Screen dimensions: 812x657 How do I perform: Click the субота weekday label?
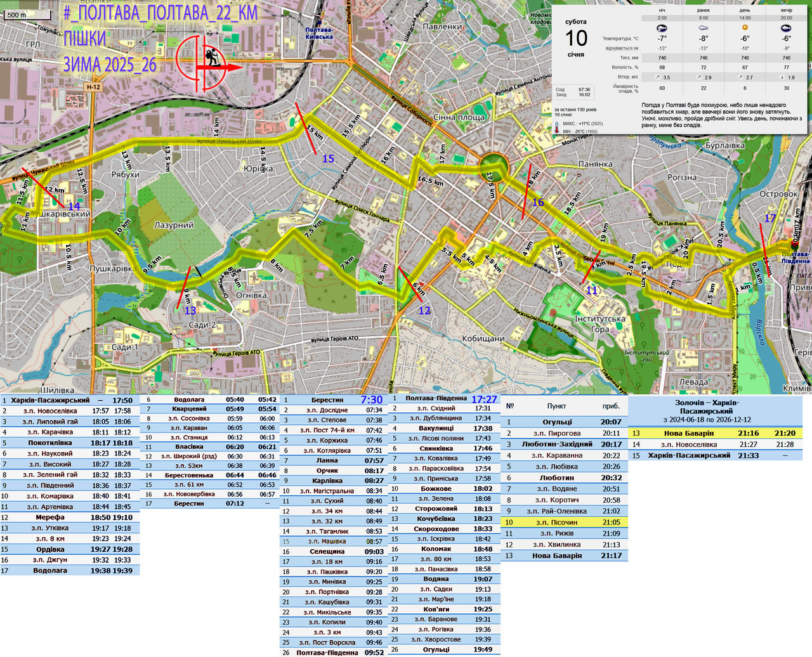click(576, 22)
